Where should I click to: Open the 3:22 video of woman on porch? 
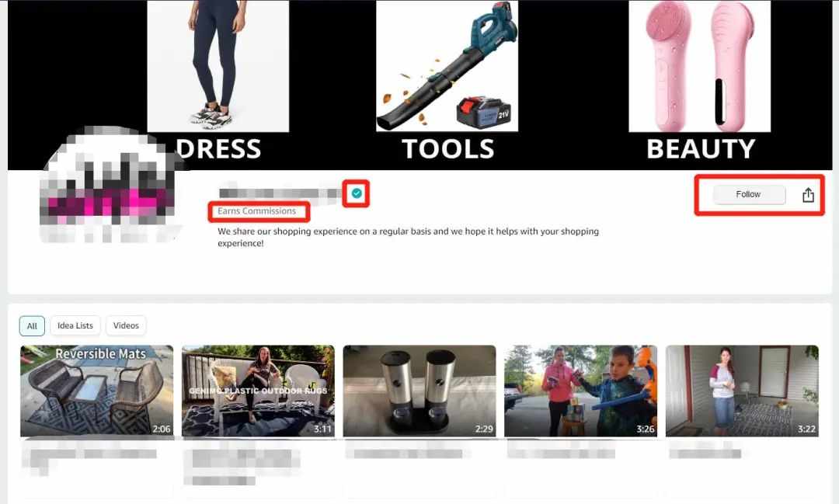[x=742, y=391]
